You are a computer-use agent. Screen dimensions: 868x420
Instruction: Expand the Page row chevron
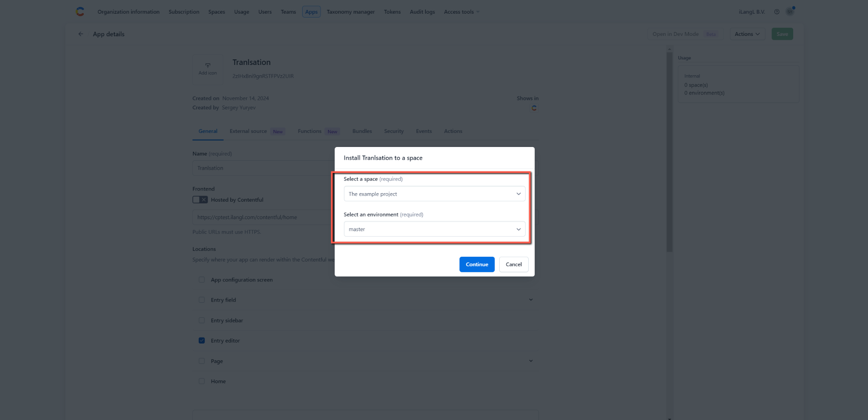[531, 361]
